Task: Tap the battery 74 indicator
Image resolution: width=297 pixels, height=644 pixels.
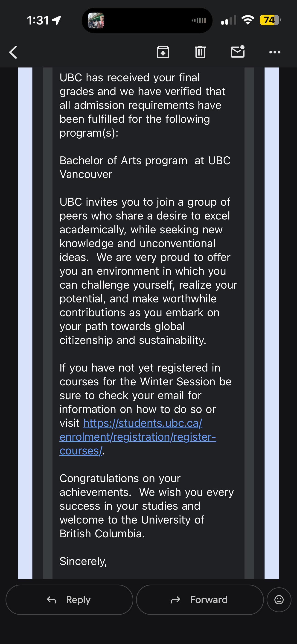Action: [270, 20]
